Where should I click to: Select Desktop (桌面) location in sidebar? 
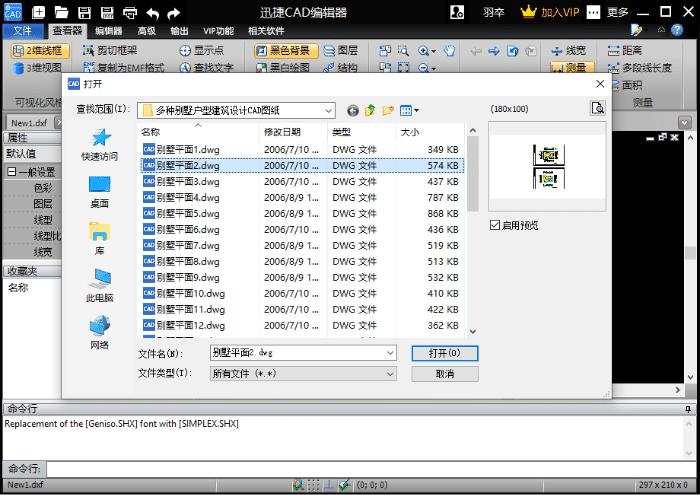99,191
